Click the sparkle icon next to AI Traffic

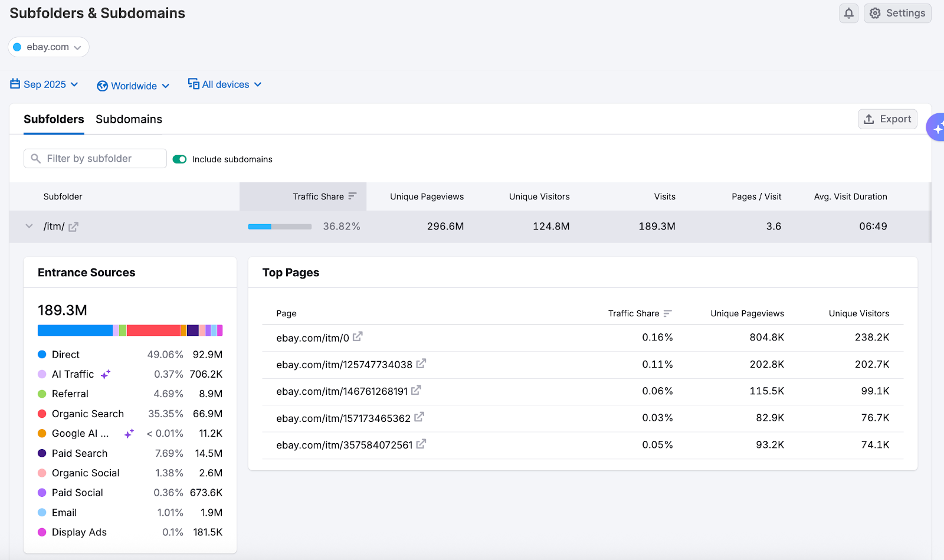[x=106, y=374]
